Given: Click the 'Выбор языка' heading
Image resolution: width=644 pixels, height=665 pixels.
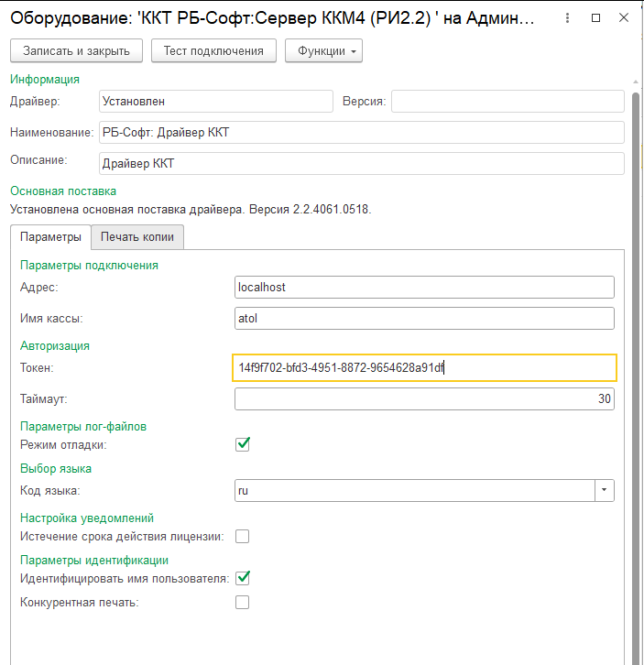Looking at the screenshot, I should tap(56, 468).
